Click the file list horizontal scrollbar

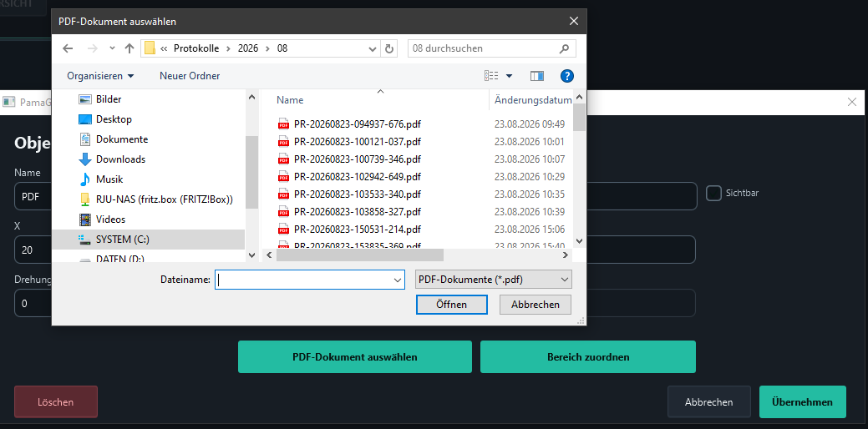[x=360, y=255]
